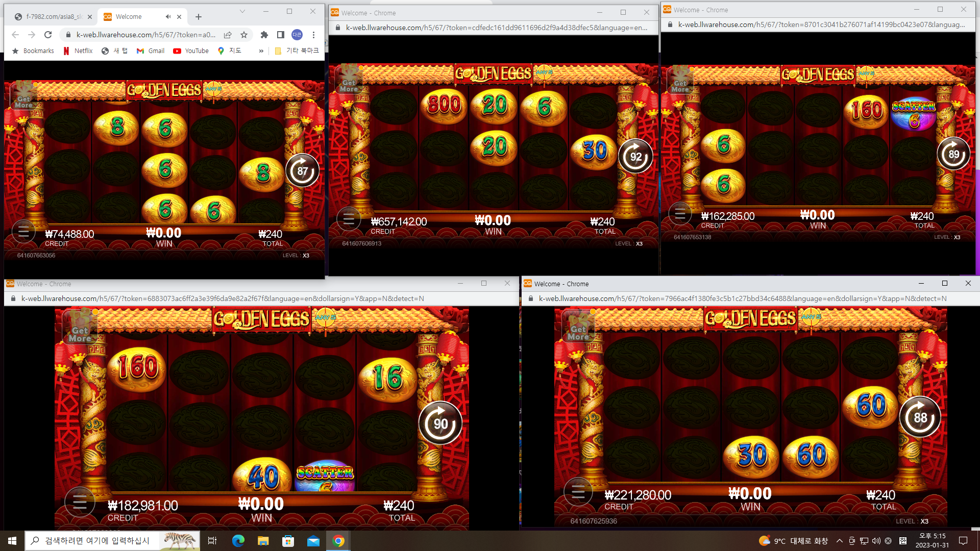Open the Chrome profile avatar
980x551 pixels.
click(x=297, y=35)
